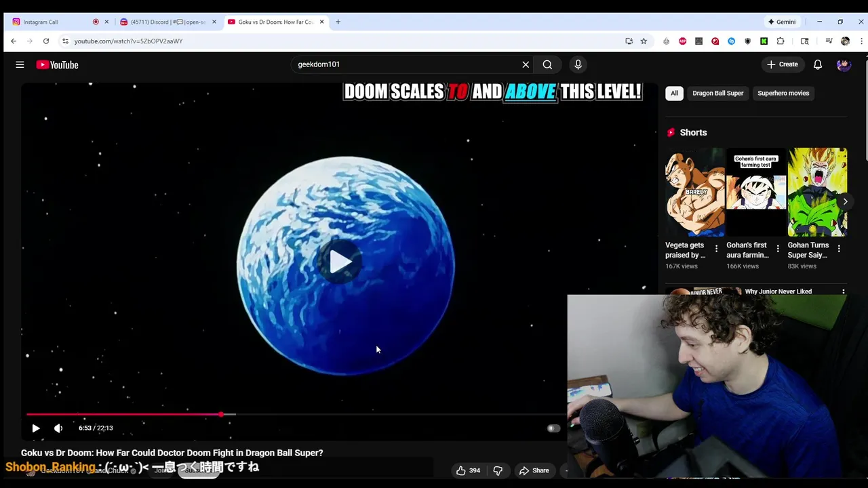Dislike the video with thumbs-down

coord(498,470)
